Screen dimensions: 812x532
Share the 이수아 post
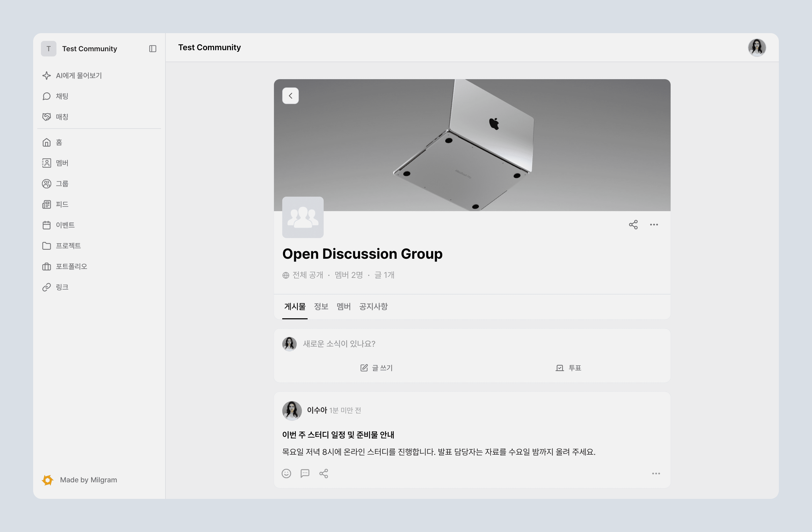[x=324, y=473]
